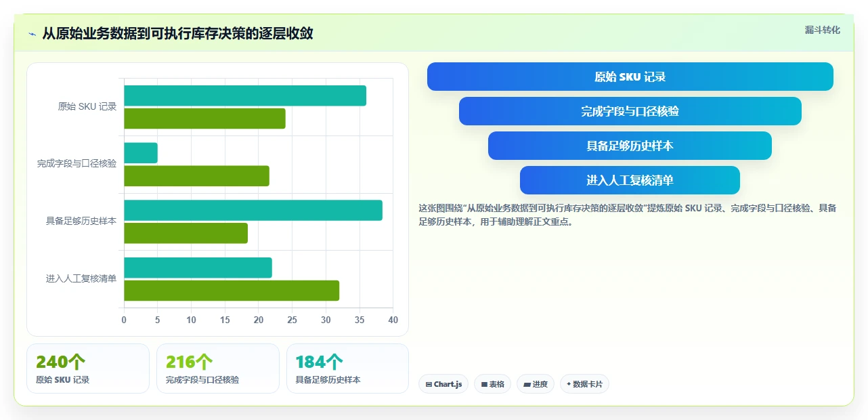Click the x-axis tick label 40
The height and width of the screenshot is (420, 868).
point(393,320)
